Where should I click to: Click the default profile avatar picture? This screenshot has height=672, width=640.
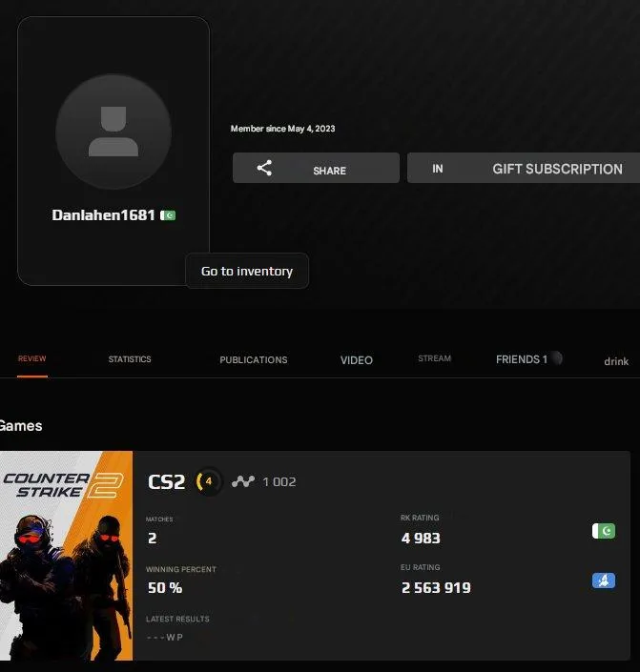coord(114,132)
